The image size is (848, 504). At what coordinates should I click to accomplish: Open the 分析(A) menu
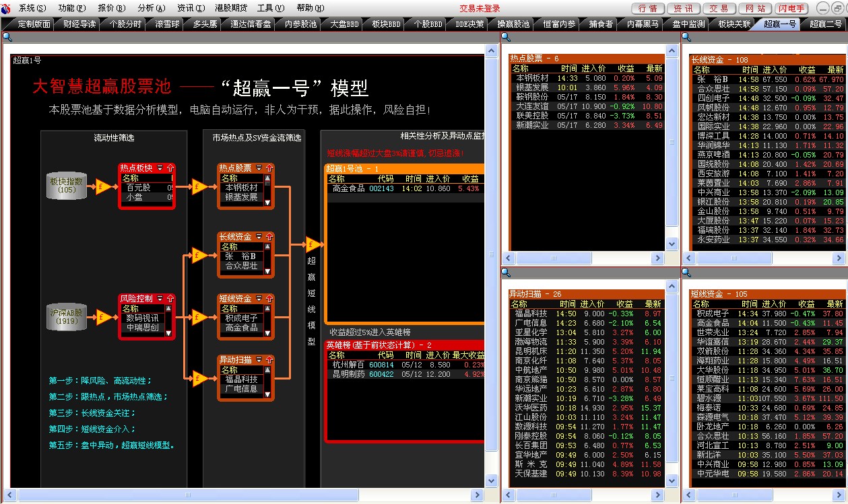(x=152, y=8)
